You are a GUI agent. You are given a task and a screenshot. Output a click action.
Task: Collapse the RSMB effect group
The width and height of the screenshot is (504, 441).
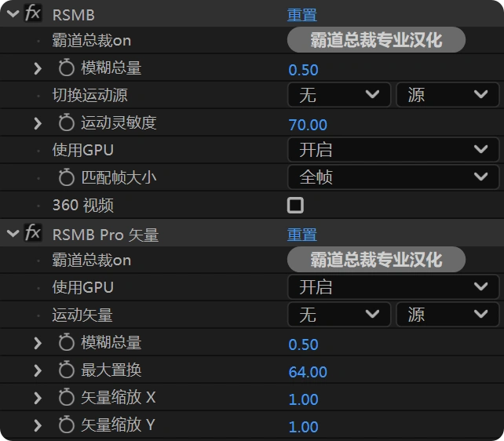click(13, 14)
